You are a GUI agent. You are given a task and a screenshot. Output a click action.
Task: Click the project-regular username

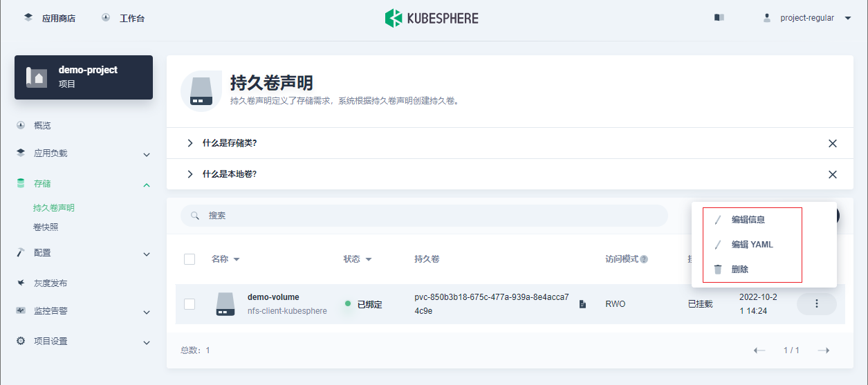point(807,18)
